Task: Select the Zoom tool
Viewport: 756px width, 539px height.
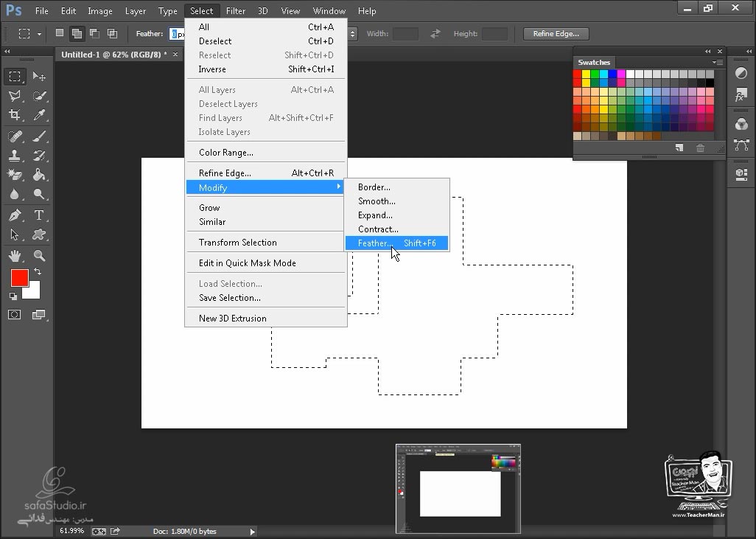Action: pyautogui.click(x=39, y=255)
